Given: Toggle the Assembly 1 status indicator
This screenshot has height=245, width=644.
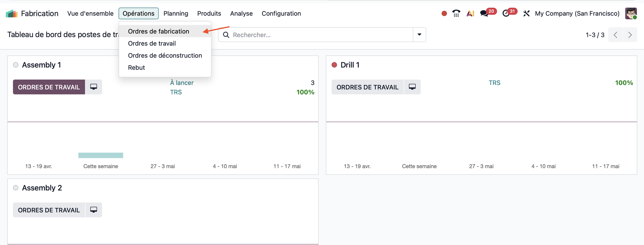Looking at the screenshot, I should coord(16,65).
